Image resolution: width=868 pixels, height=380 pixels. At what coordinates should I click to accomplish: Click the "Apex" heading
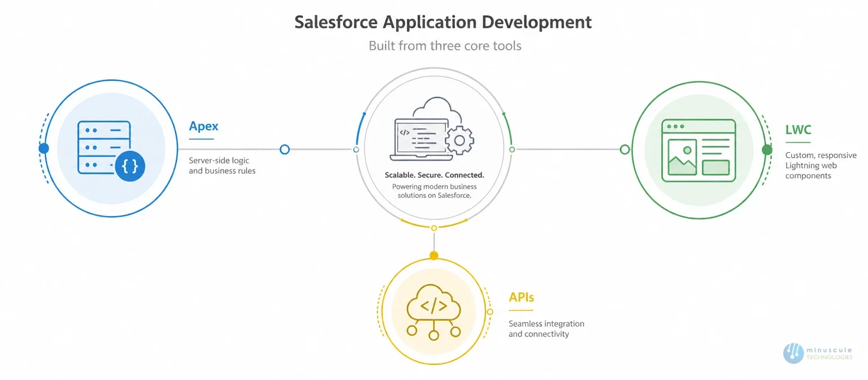pos(203,126)
